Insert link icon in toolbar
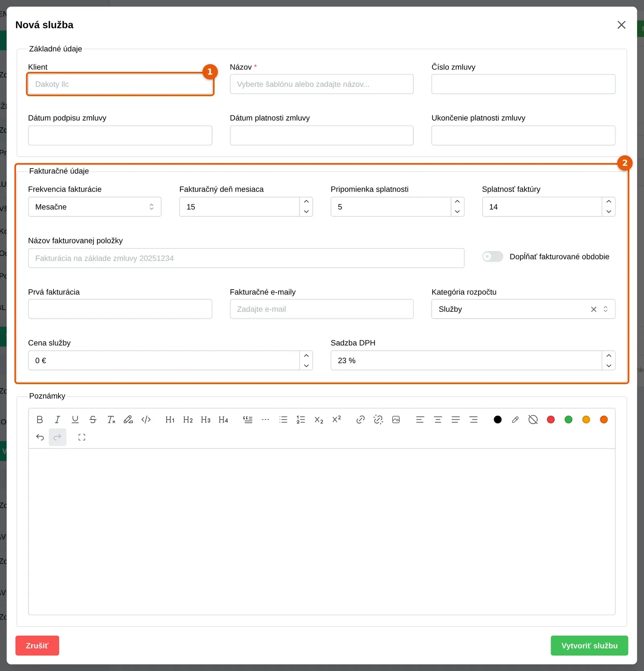 [361, 420]
